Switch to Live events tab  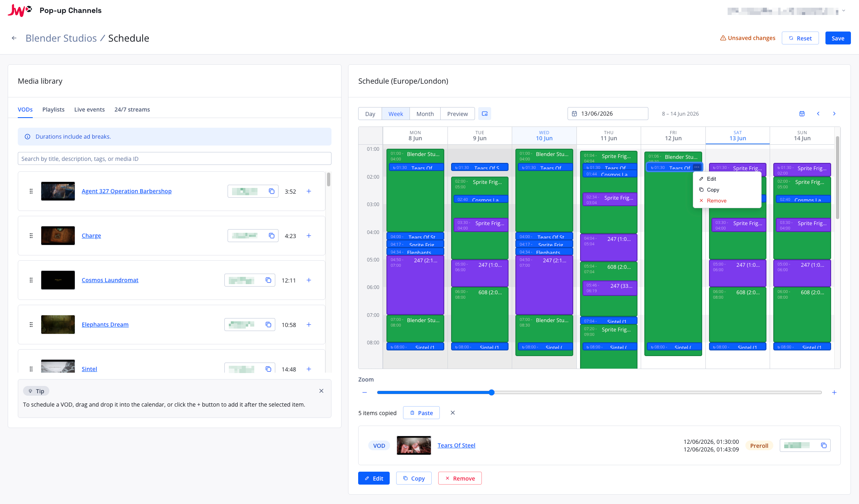(x=89, y=110)
